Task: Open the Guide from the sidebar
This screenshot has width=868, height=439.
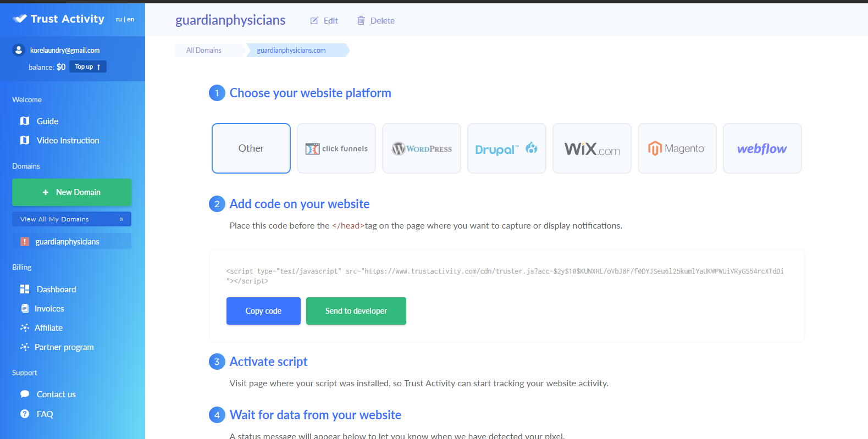Action: pos(47,121)
